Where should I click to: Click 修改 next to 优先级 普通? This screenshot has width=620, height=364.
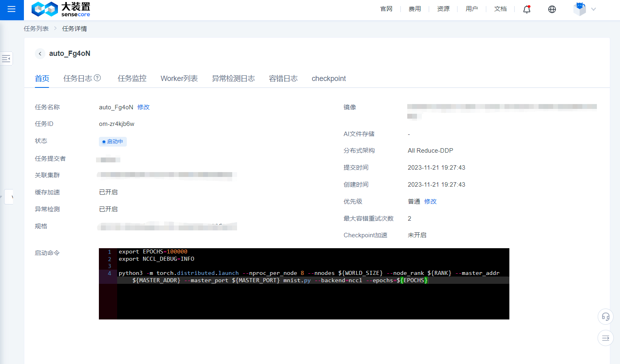[x=430, y=202]
